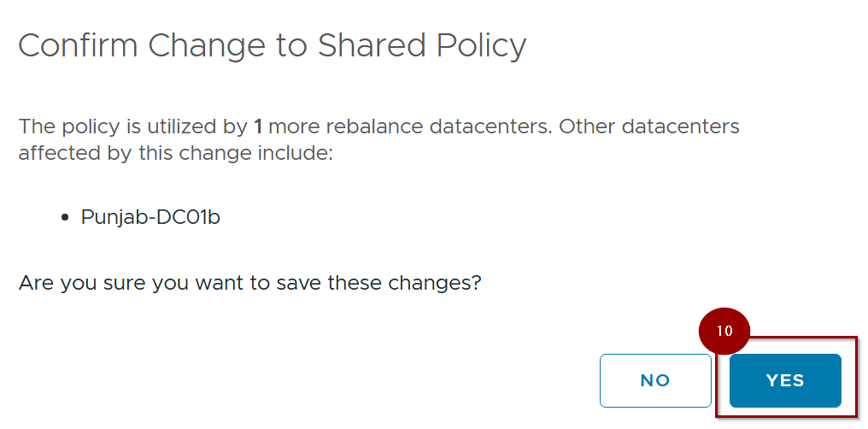
Task: Click 'Shared Policy' in the dialog heading
Action: point(421,45)
